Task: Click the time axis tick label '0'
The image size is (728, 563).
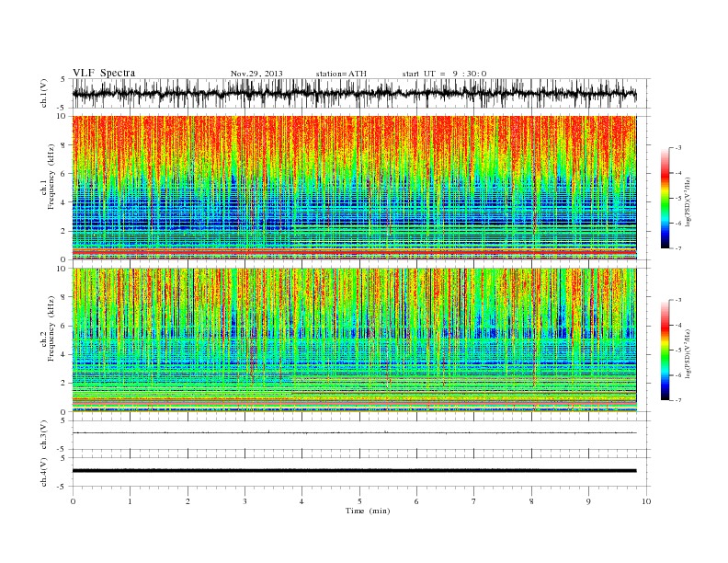Action: [73, 501]
